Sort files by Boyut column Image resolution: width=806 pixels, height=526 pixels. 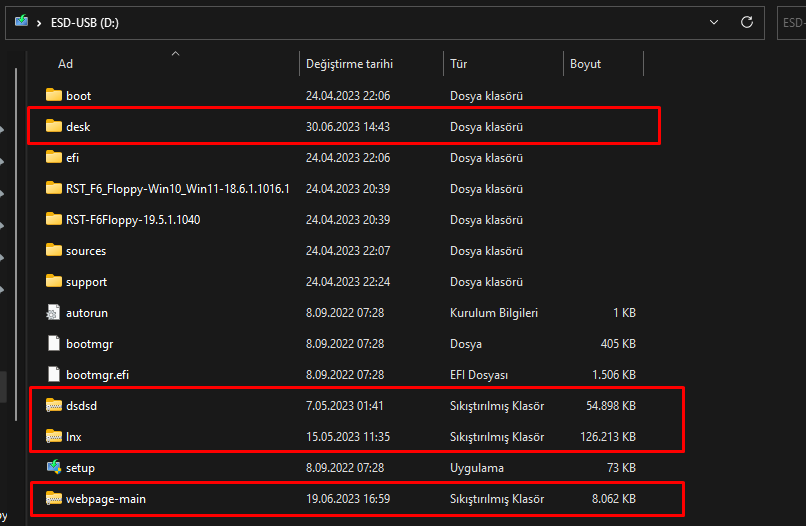(x=585, y=64)
